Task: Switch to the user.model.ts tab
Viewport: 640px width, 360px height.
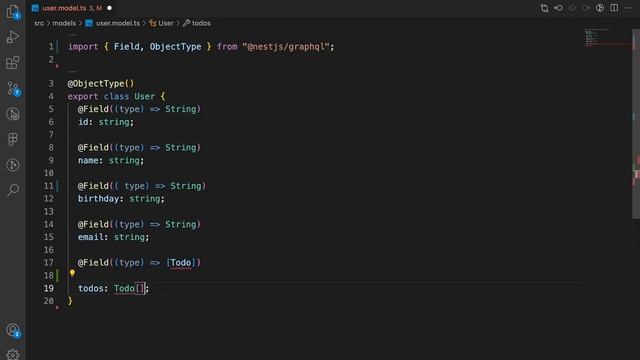Action: coord(72,8)
